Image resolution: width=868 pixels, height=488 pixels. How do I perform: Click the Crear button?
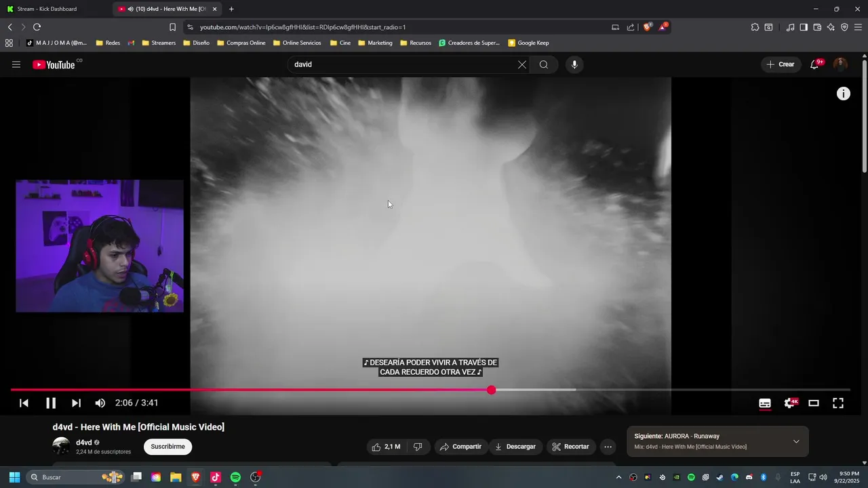click(781, 64)
